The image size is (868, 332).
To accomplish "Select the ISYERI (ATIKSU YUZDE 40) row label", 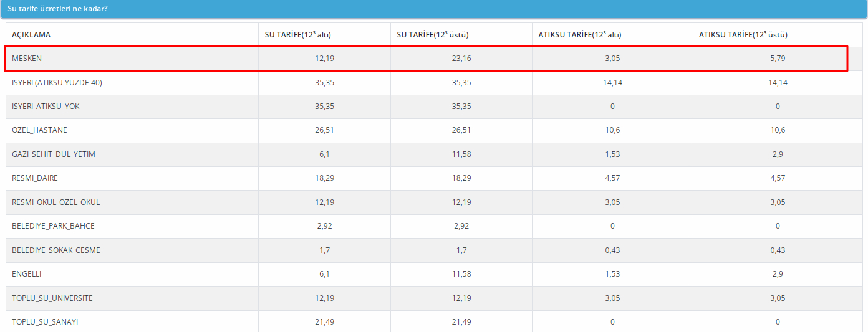I will (57, 82).
